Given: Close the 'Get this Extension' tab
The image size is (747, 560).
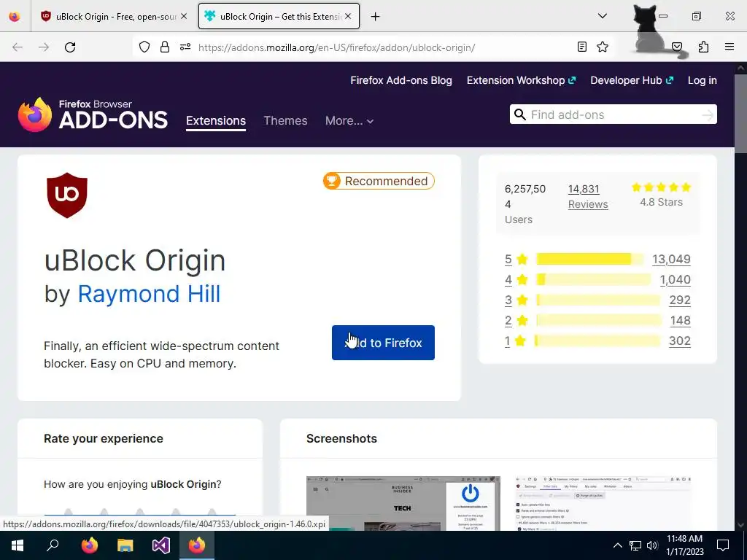Looking at the screenshot, I should [x=348, y=16].
